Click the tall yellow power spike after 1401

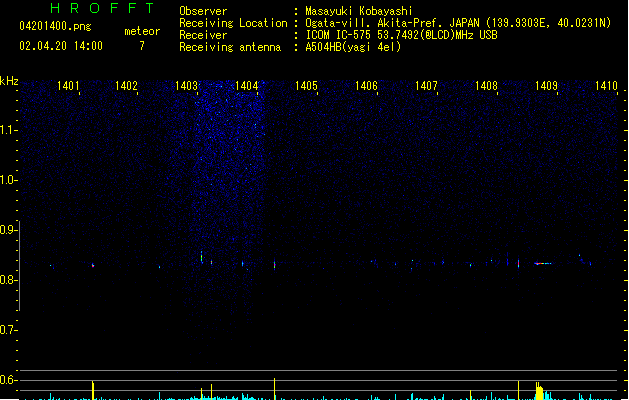pos(93,390)
